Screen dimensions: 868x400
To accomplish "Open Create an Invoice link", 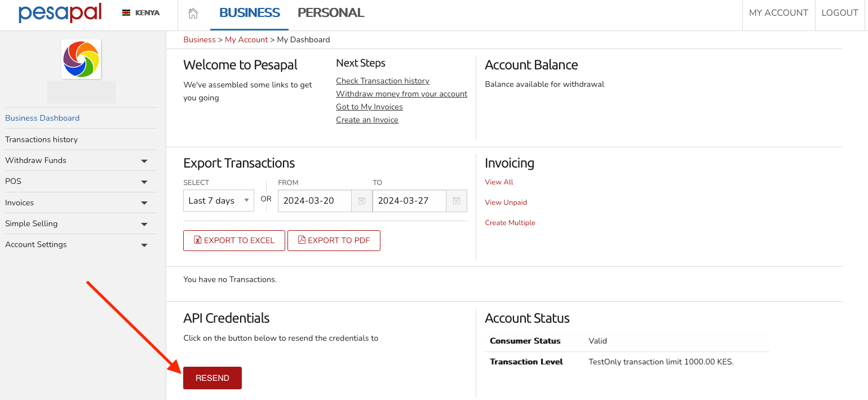I will 367,120.
